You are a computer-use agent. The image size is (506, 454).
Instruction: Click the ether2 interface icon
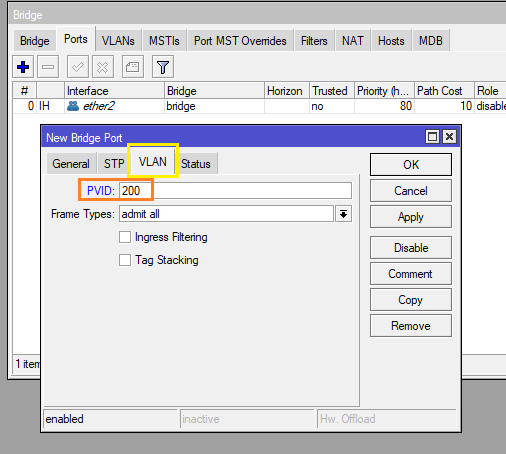pos(73,106)
